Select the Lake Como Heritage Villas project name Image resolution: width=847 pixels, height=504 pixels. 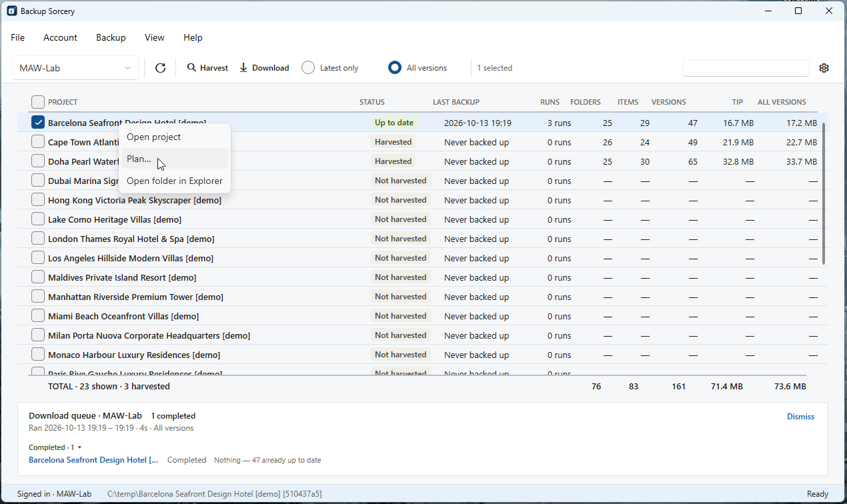[115, 219]
